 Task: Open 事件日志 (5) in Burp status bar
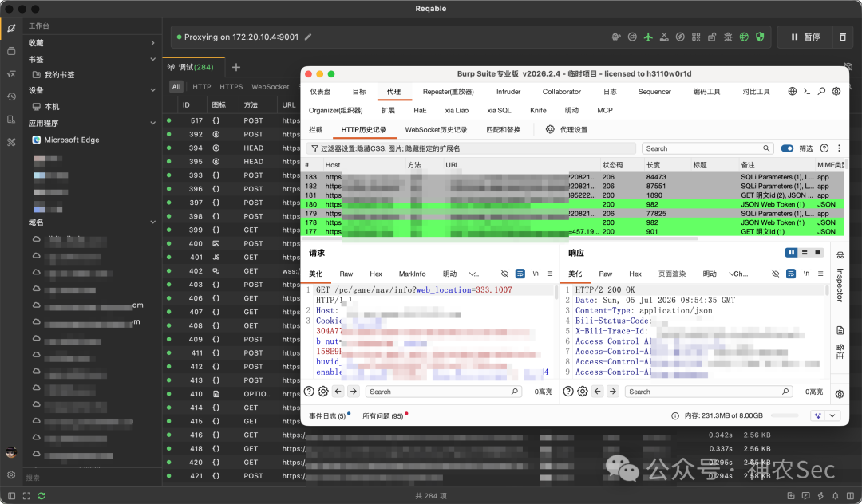coord(327,416)
